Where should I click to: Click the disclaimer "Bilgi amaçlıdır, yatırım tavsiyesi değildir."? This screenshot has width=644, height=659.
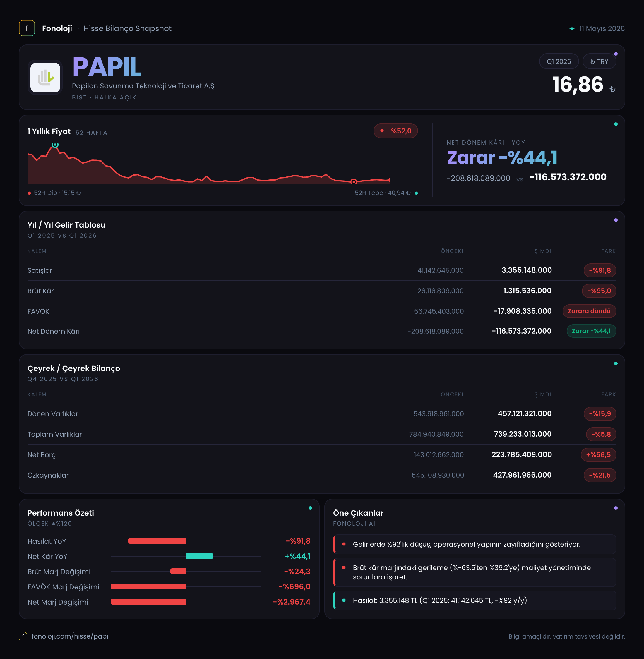(566, 636)
